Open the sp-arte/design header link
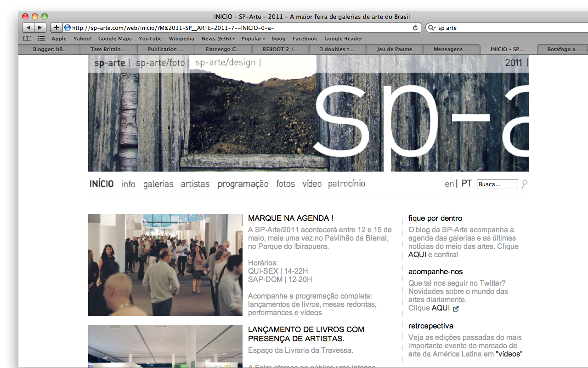This screenshot has height=368, width=588. point(226,63)
